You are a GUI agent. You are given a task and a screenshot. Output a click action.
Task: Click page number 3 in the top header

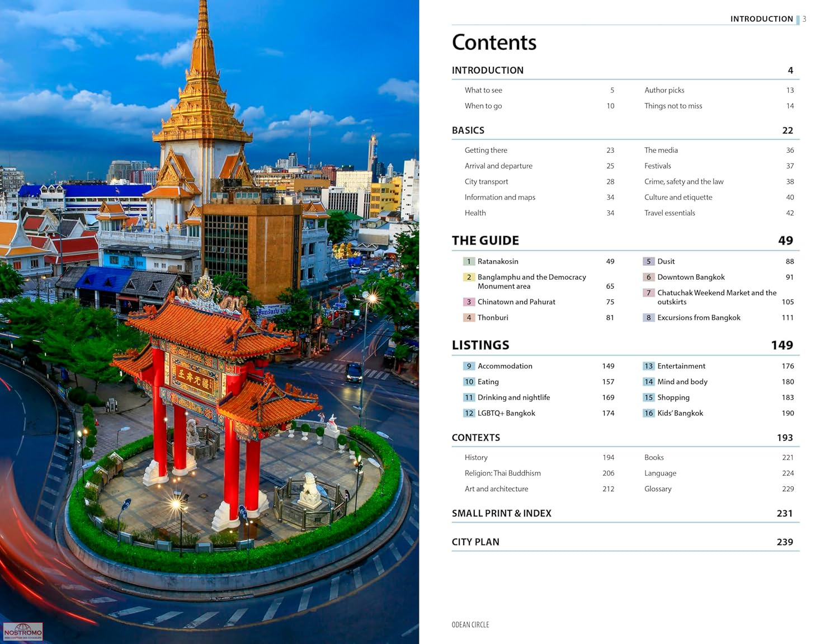[x=804, y=19]
